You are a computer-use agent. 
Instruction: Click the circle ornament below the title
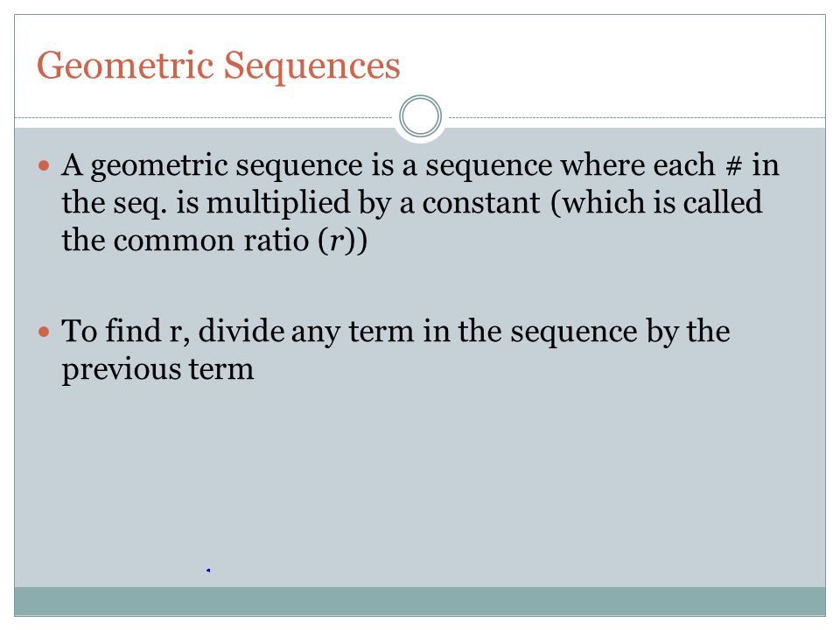[421, 115]
